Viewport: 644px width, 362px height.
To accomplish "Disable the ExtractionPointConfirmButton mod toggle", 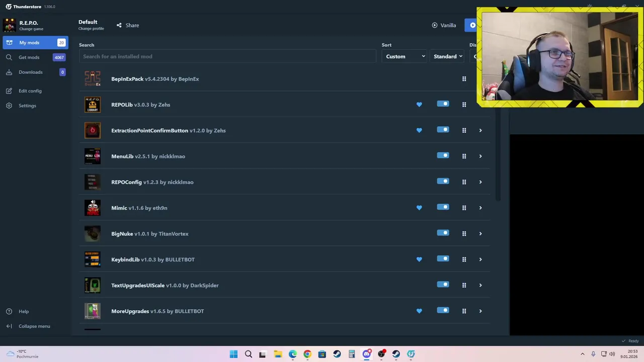I will tap(443, 130).
